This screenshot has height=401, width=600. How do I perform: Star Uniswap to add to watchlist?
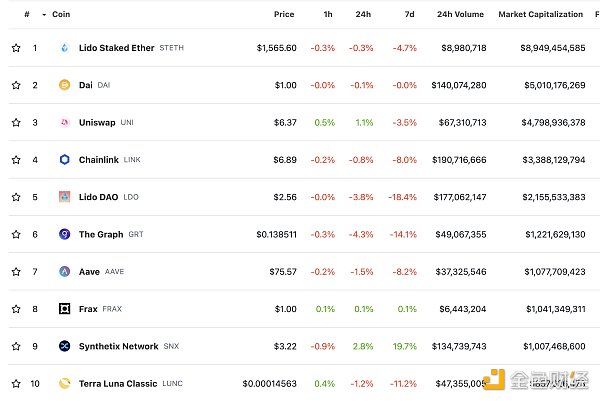coord(16,123)
